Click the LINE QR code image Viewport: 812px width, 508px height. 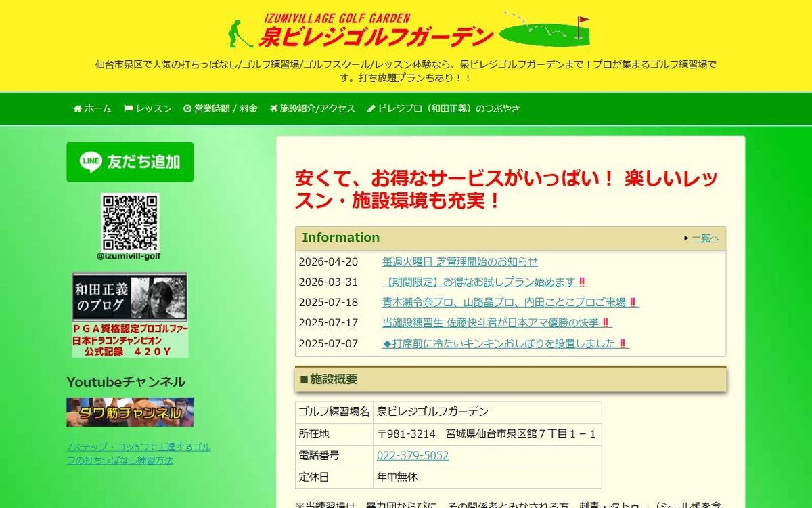(130, 222)
